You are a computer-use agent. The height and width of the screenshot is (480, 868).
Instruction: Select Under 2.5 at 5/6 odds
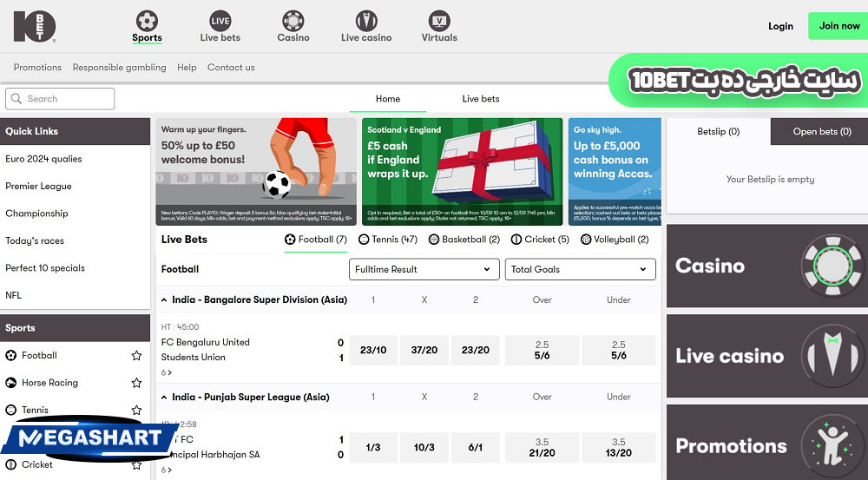click(x=618, y=350)
